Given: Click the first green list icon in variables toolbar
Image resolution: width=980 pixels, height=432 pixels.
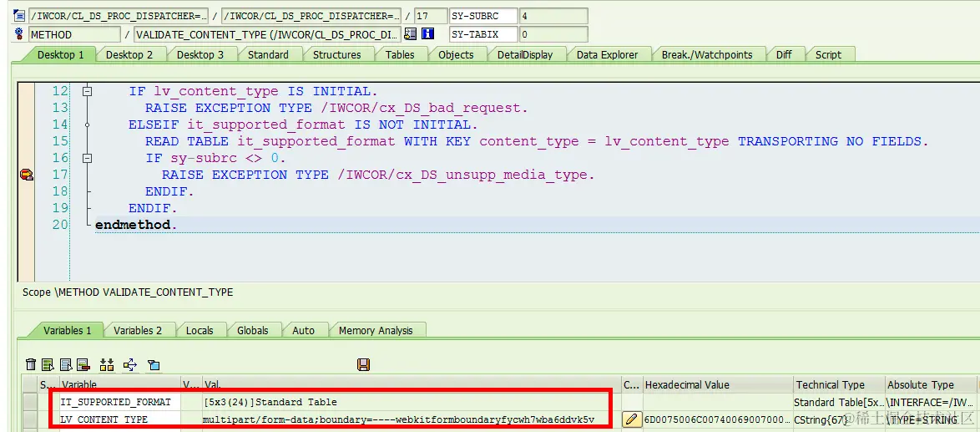Looking at the screenshot, I should [x=48, y=364].
